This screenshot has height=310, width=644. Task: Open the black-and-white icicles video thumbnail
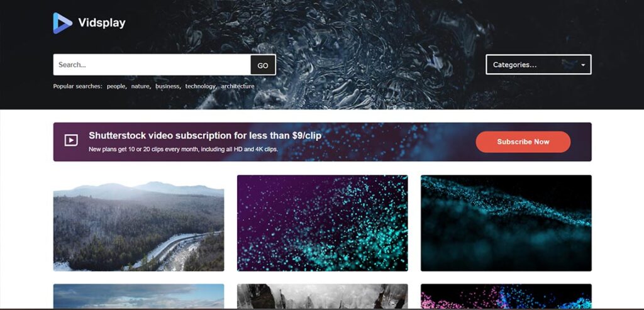coord(323,296)
